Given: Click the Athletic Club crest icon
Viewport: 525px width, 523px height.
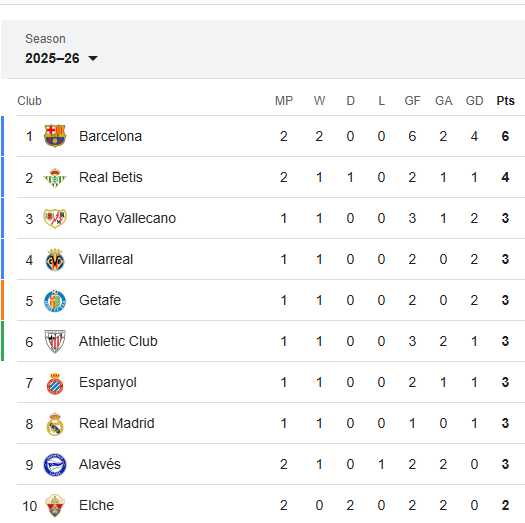Looking at the screenshot, I should (x=55, y=342).
